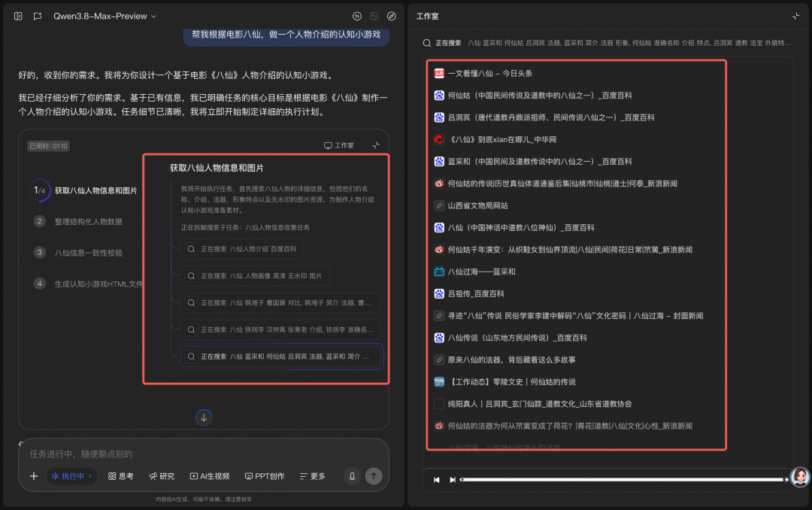The height and width of the screenshot is (510, 812).
Task: Open result 八仙（中国神话中道教八位神仙）
Action: 521,227
